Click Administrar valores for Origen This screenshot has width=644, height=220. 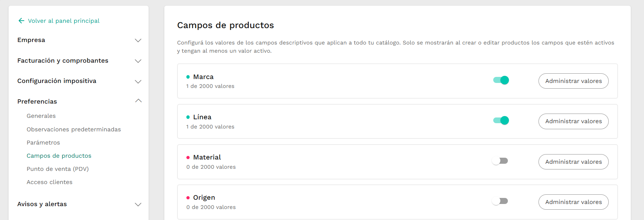pyautogui.click(x=573, y=202)
